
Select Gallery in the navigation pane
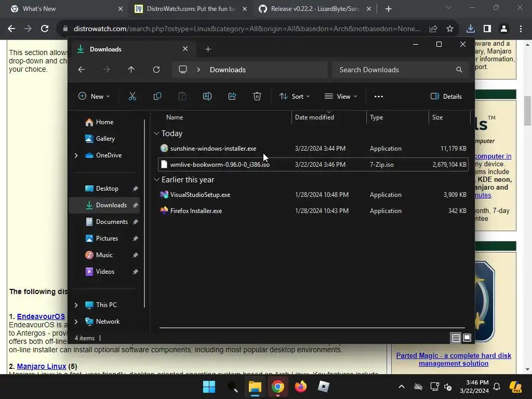pos(105,138)
